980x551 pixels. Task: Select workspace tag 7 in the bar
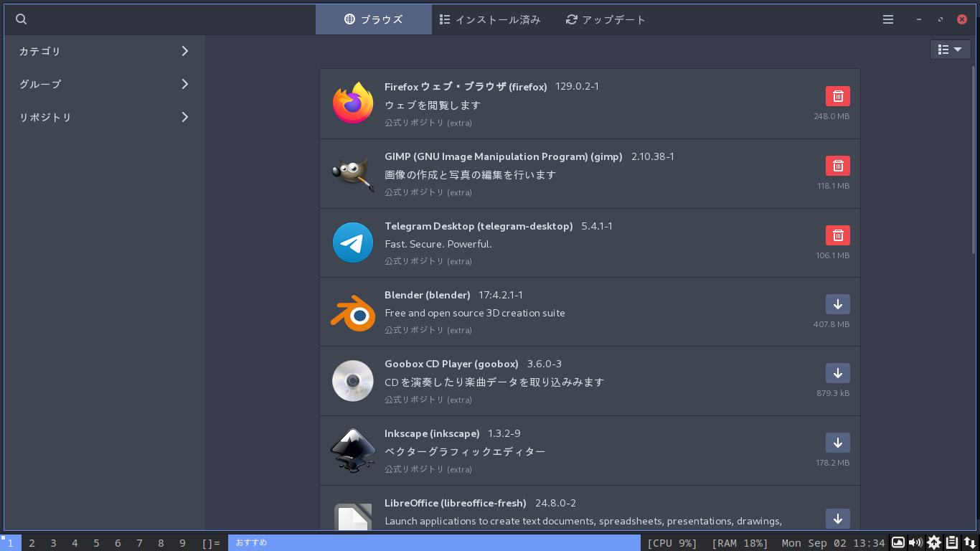pyautogui.click(x=140, y=543)
